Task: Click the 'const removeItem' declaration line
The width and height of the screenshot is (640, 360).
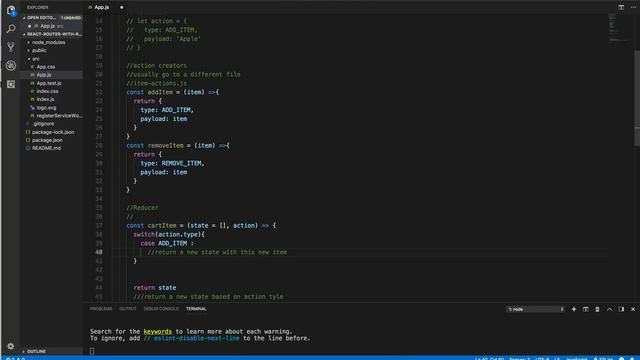Action: coord(178,146)
